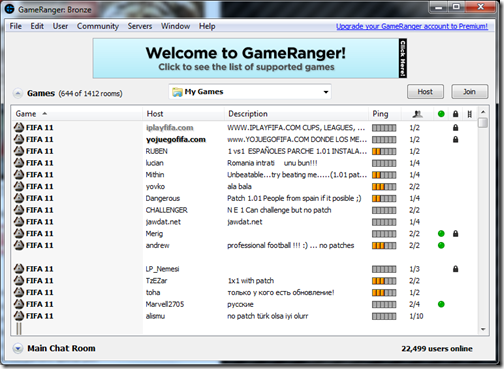Click Upgrade your GameRanger account to Premium link
Image resolution: width=504 pixels, height=369 pixels.
click(x=412, y=26)
